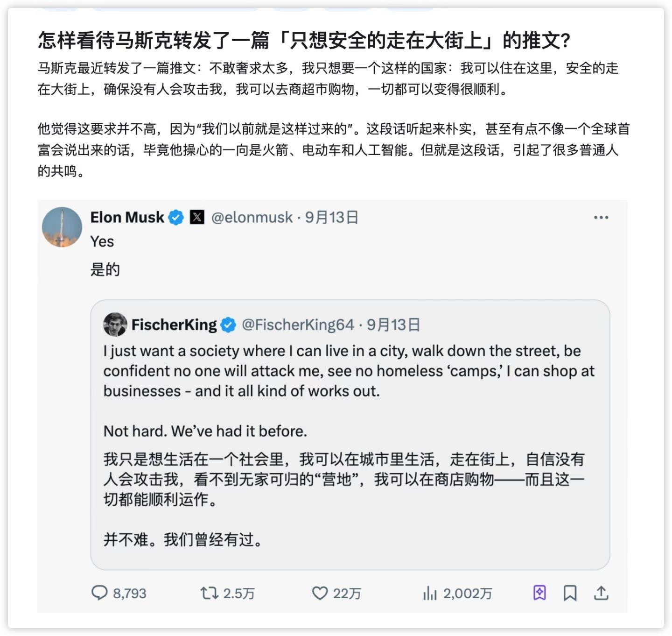Click the 9月13日 date on Musk's tweet

point(332,218)
